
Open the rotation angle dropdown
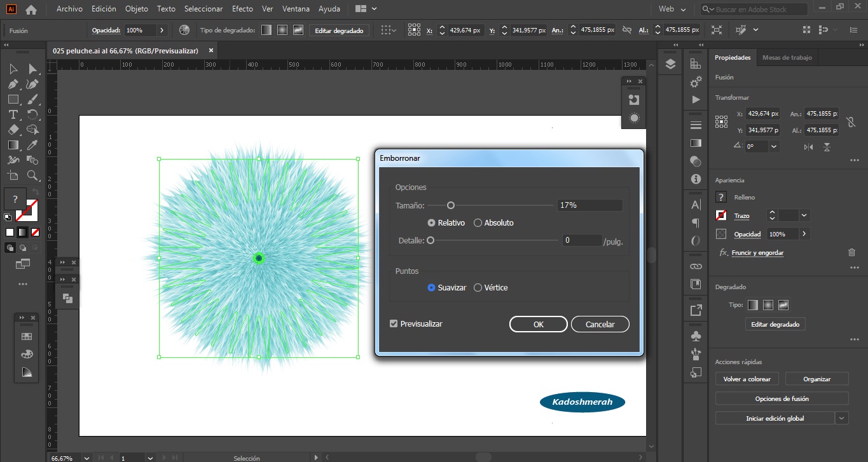pyautogui.click(x=774, y=146)
